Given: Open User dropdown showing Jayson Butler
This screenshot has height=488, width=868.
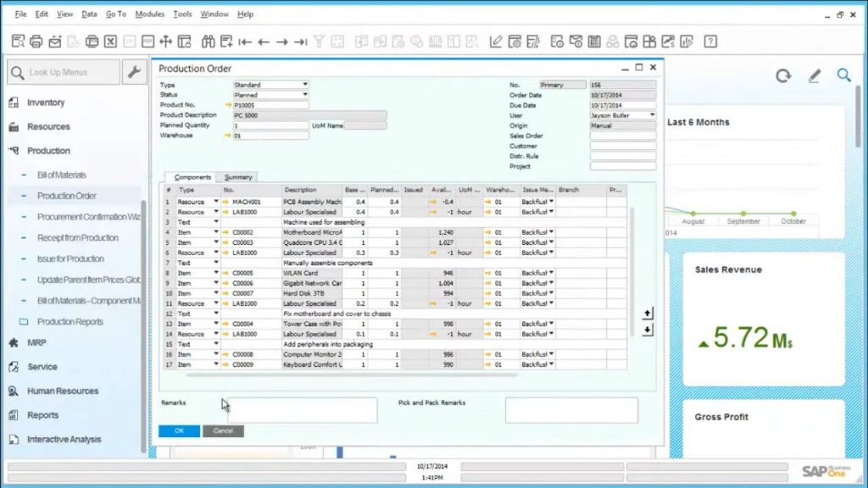Looking at the screenshot, I should pos(652,115).
